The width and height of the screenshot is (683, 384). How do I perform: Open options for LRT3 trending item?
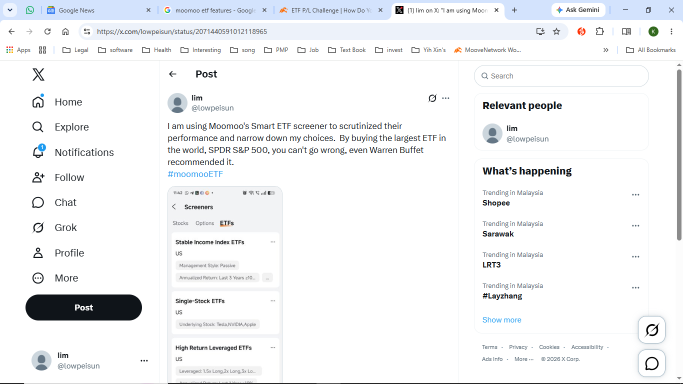[x=636, y=257]
